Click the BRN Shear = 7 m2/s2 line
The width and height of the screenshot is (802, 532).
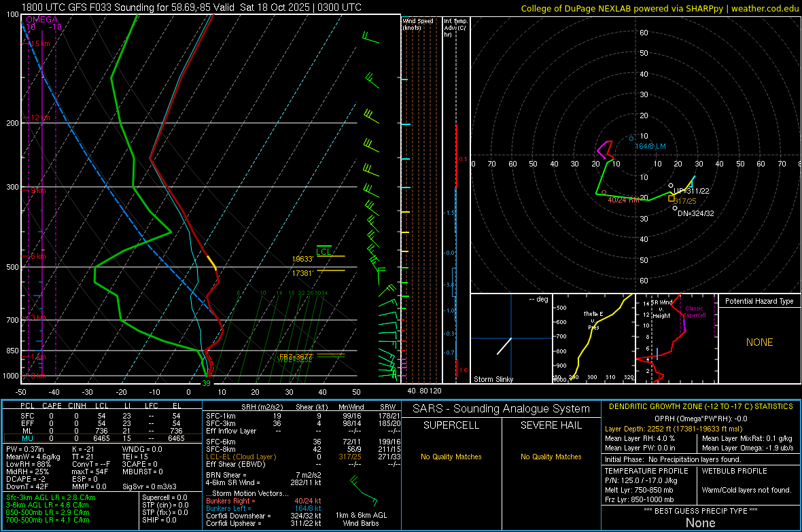264,475
